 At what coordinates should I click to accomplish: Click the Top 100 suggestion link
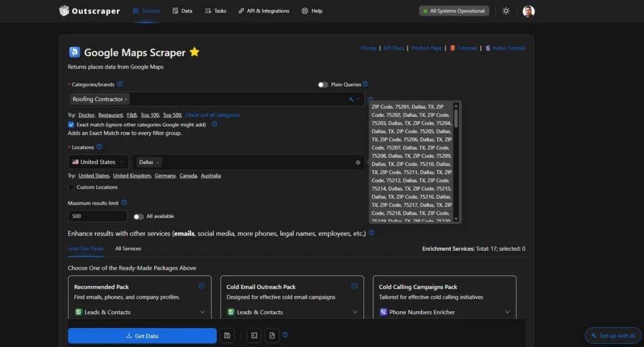pyautogui.click(x=150, y=115)
